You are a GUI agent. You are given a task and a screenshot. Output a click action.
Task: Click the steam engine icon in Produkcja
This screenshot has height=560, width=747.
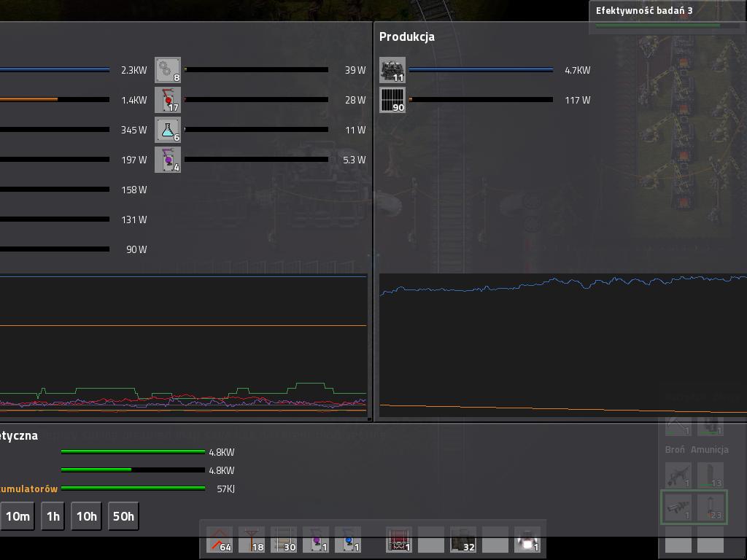[392, 71]
